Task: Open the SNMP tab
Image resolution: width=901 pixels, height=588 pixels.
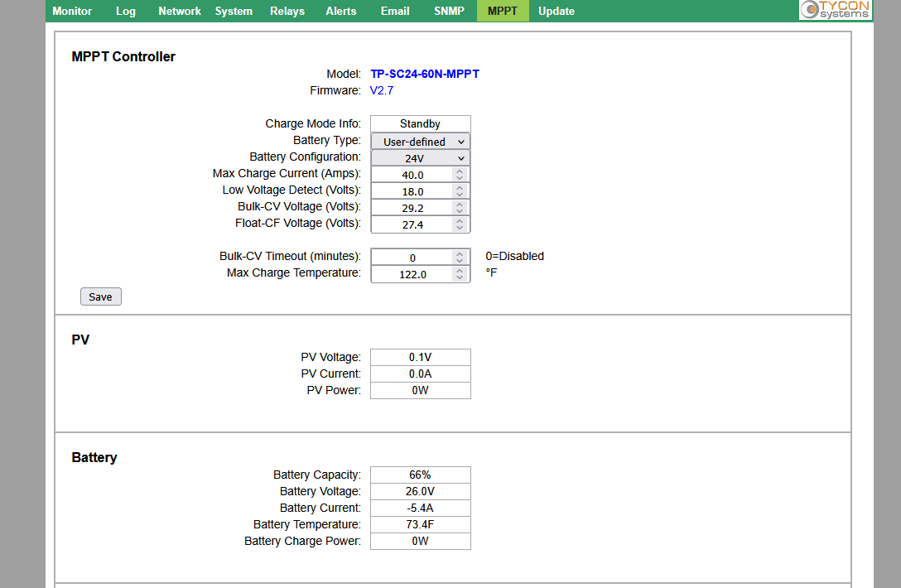Action: [x=449, y=11]
